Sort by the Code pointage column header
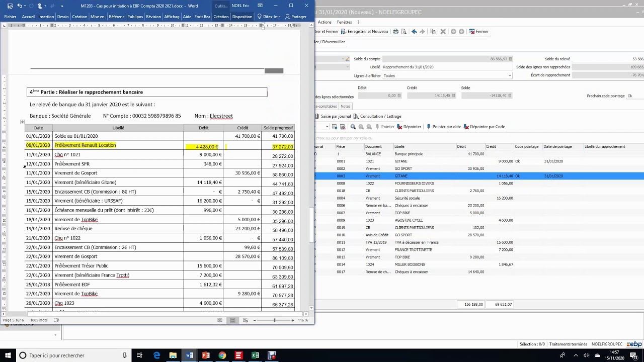This screenshot has height=362, width=644. 528,146
